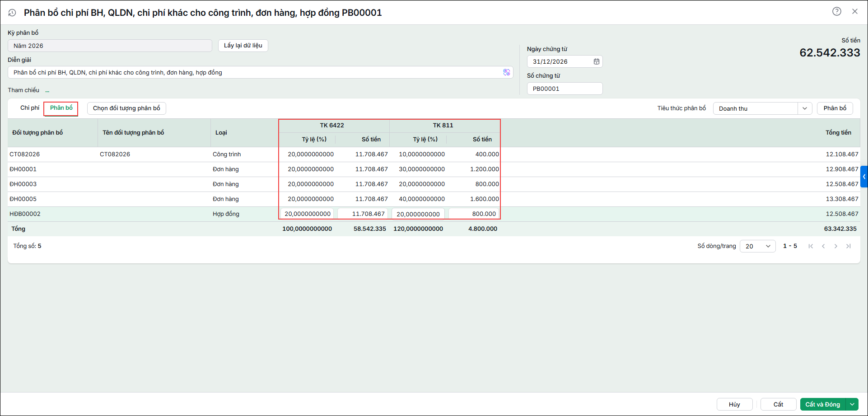Go to last page of the table

click(849, 246)
